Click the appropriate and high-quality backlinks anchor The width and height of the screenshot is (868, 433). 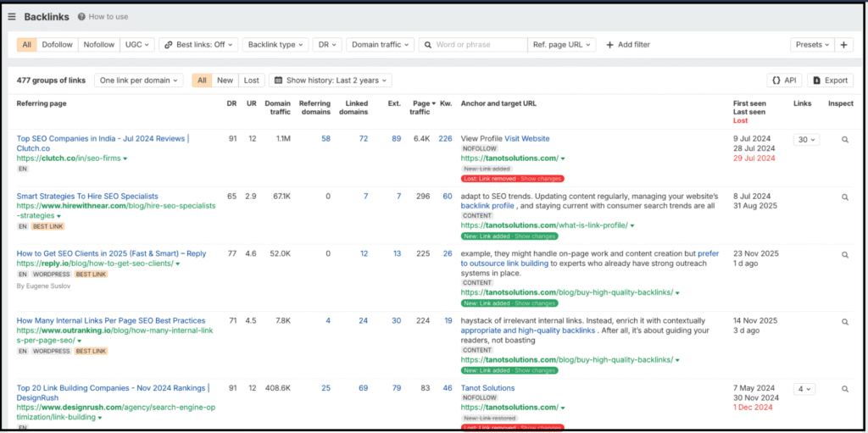coord(527,330)
